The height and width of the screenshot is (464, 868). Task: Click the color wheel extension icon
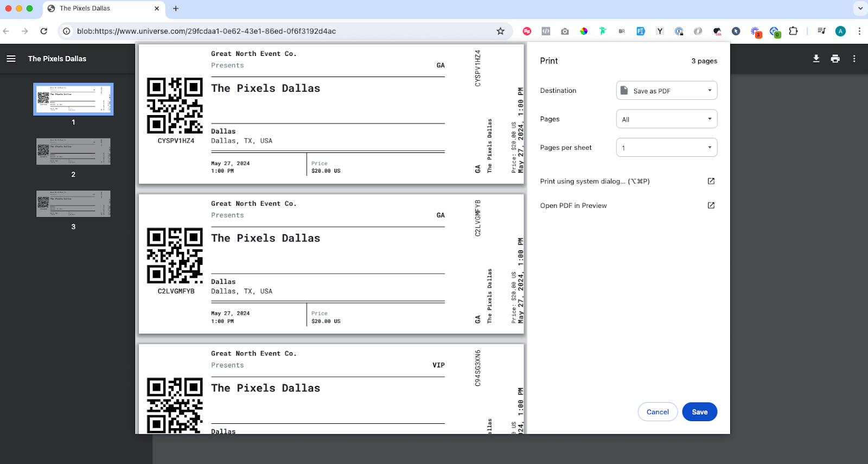[584, 31]
